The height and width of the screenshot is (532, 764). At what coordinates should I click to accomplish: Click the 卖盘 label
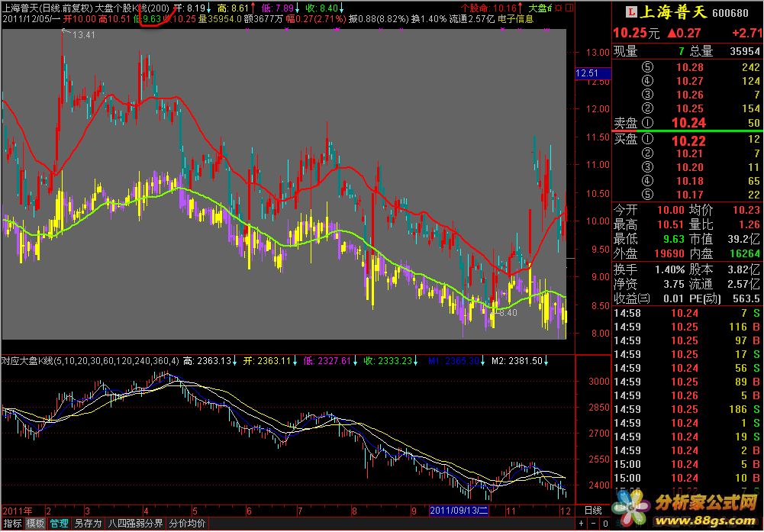point(625,123)
